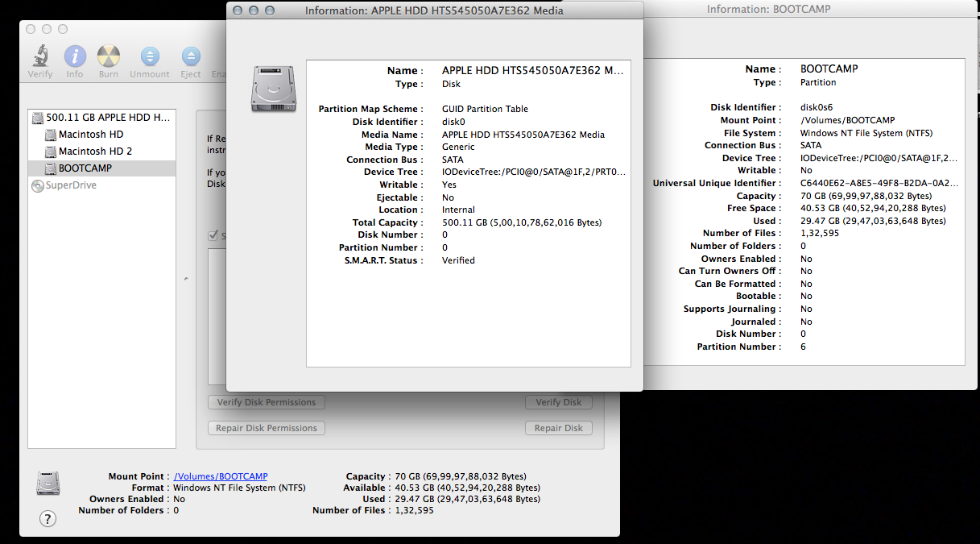Bring the Information: BOOTCAMP window to front
The height and width of the screenshot is (544, 980).
tap(768, 10)
